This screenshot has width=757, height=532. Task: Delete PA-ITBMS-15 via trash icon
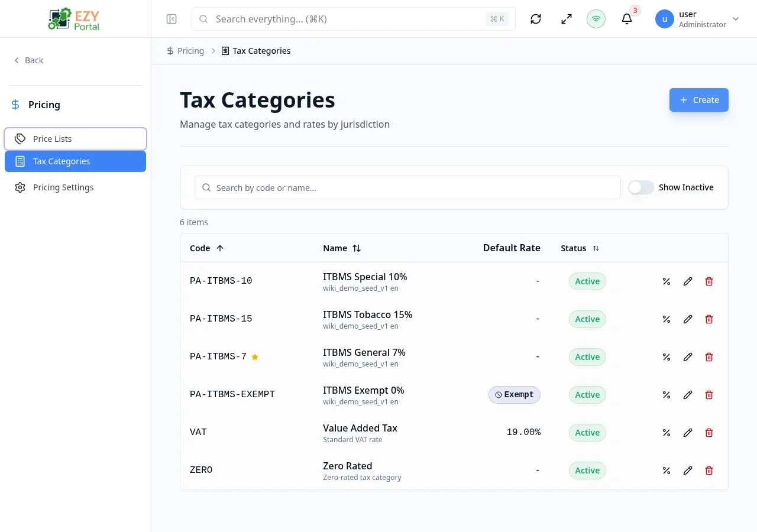pyautogui.click(x=709, y=319)
